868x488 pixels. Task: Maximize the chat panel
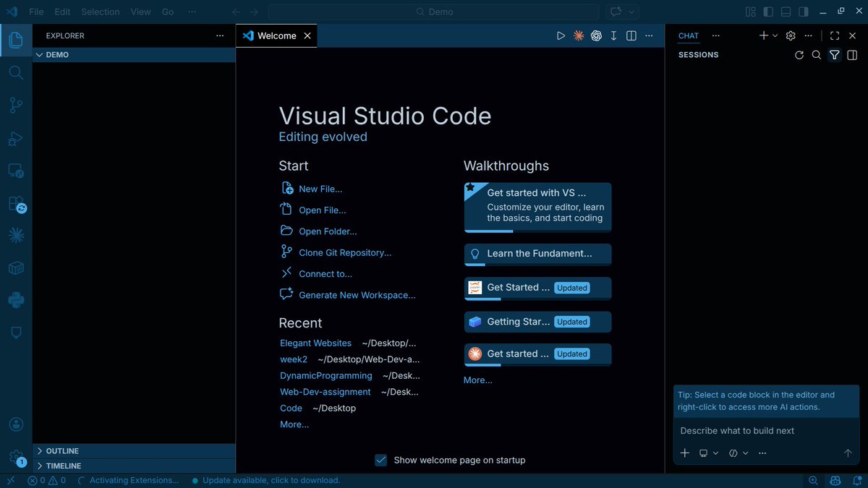pyautogui.click(x=835, y=35)
